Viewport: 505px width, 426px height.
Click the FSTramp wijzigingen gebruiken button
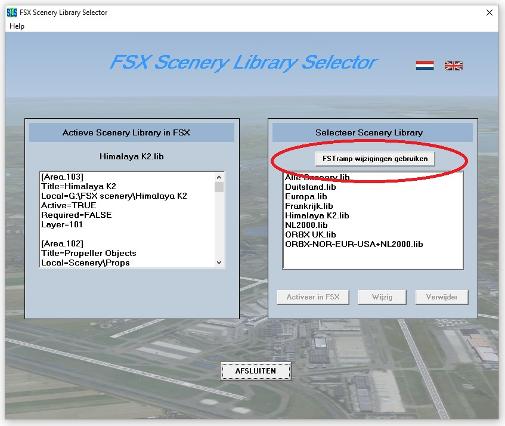point(375,158)
